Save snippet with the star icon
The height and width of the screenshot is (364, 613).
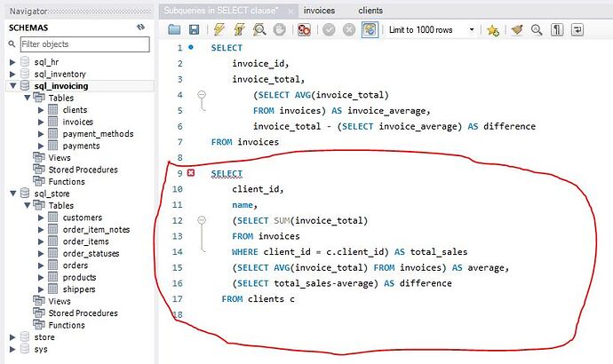pyautogui.click(x=492, y=30)
